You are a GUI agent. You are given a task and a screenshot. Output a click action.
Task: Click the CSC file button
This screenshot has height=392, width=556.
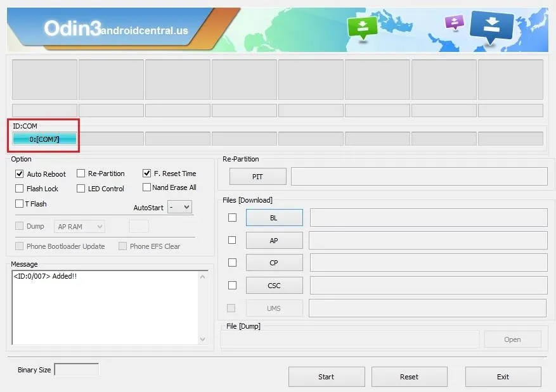(x=275, y=286)
